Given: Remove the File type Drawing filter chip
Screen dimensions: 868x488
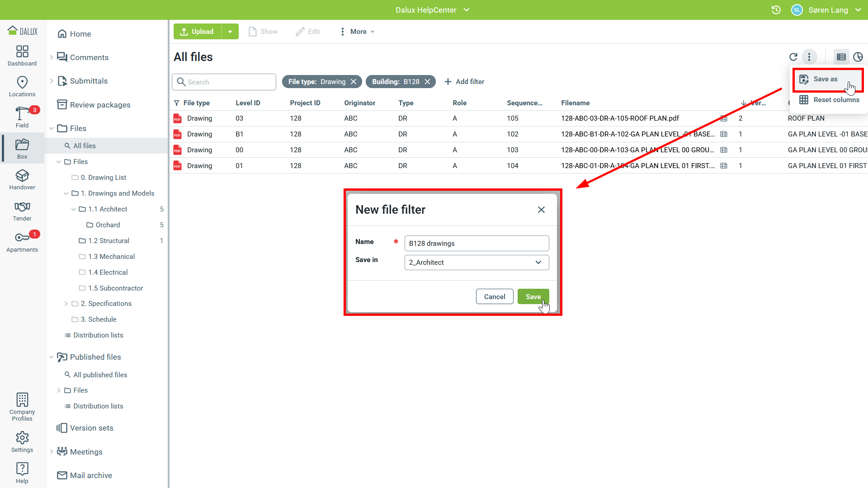Looking at the screenshot, I should 354,82.
